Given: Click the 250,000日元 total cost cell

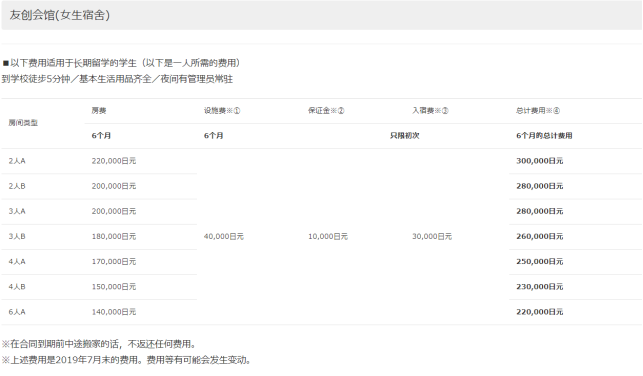Looking at the screenshot, I should (539, 261).
